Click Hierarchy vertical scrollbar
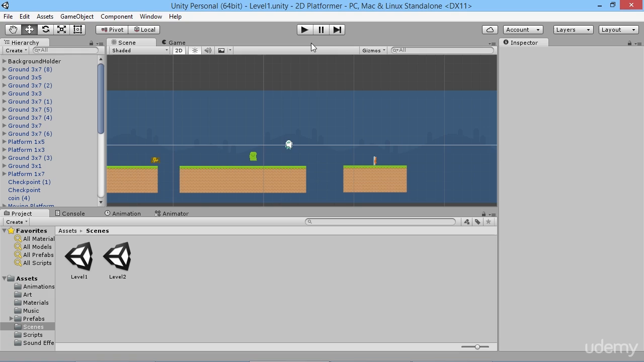This screenshot has width=644, height=362. point(101,99)
